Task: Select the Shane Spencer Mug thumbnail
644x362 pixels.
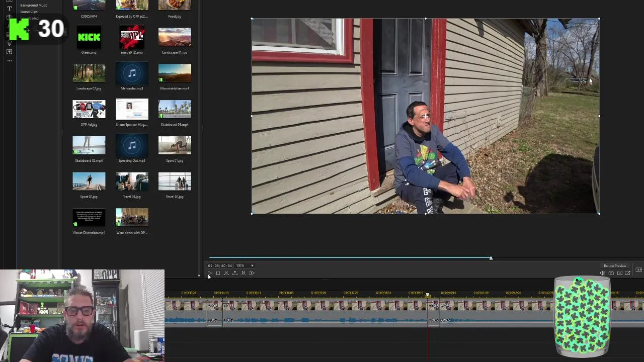Action: (x=132, y=109)
